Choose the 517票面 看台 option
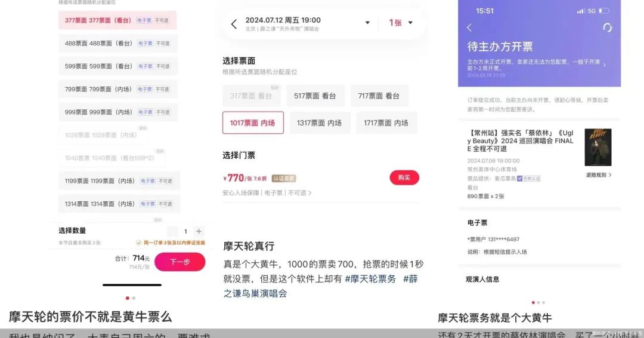The width and height of the screenshot is (644, 338). pyautogui.click(x=315, y=96)
